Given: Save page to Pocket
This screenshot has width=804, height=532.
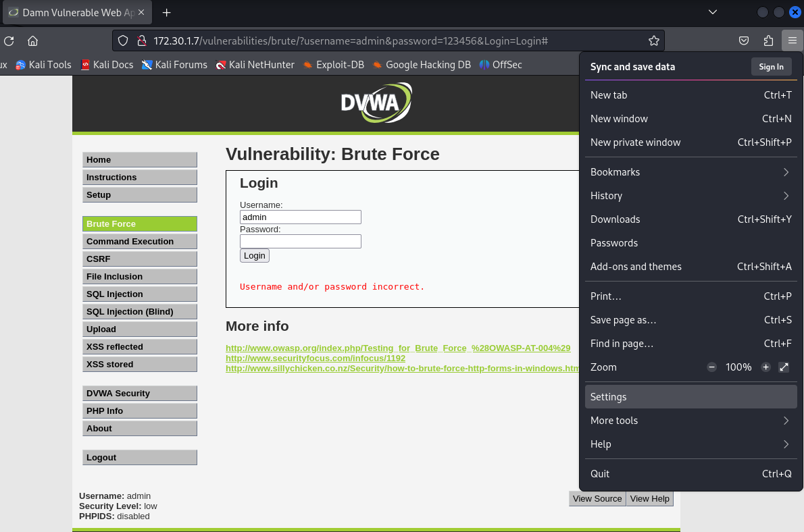Looking at the screenshot, I should pos(744,41).
